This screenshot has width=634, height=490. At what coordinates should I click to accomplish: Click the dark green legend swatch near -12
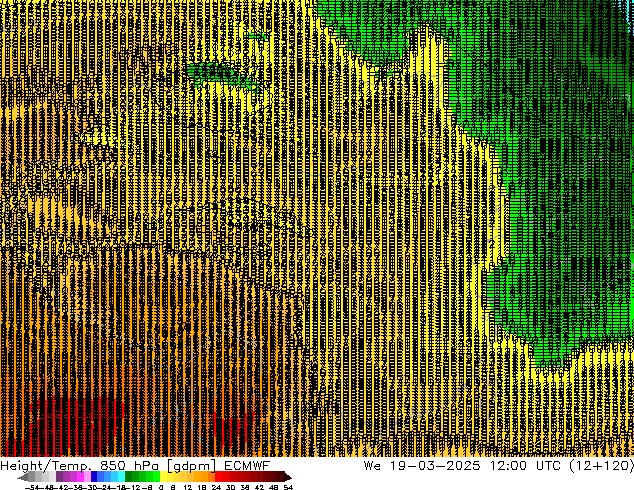(x=129, y=477)
